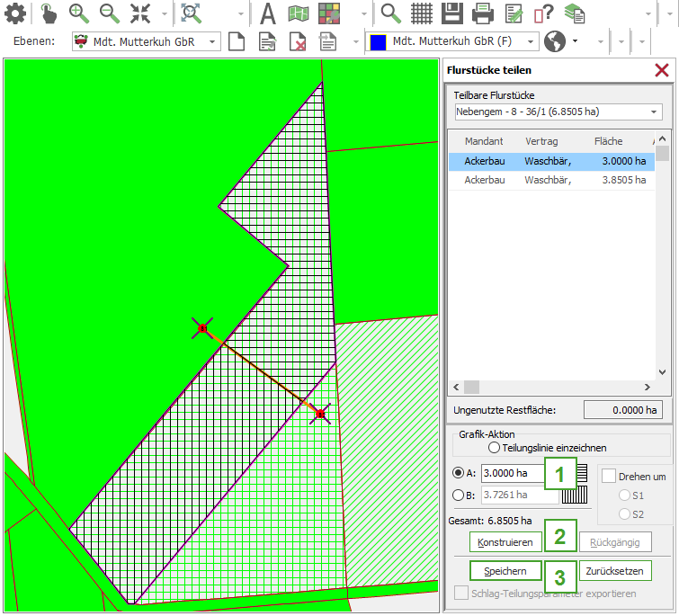Viewport: 679px width, 616px height.
Task: Select the pan hand tool
Action: coord(49,13)
